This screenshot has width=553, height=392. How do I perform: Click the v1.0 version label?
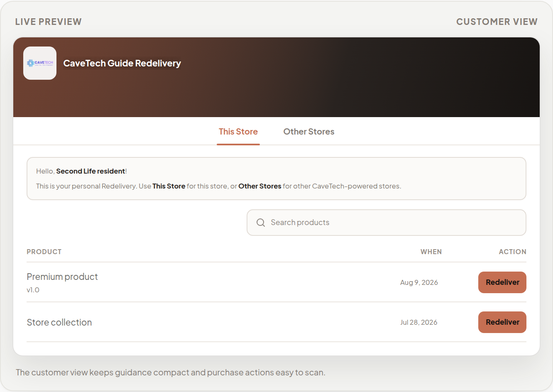pos(33,290)
